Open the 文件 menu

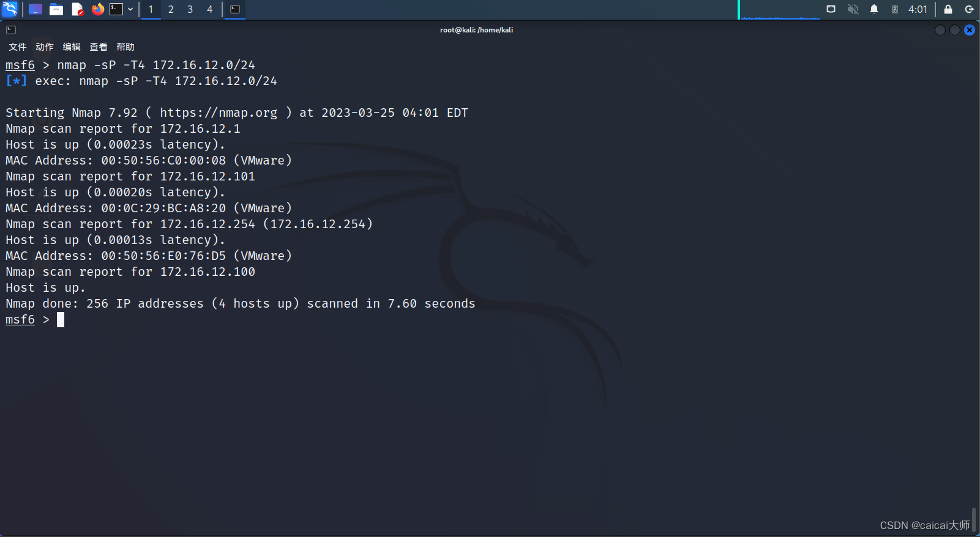[18, 47]
